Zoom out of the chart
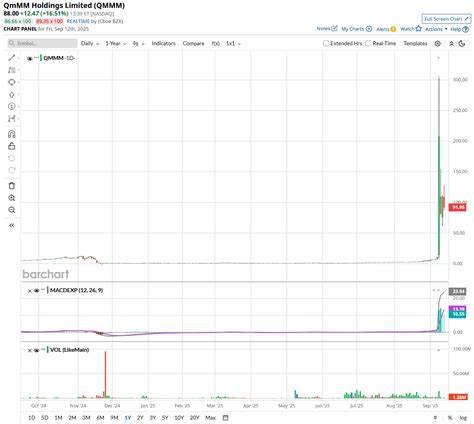474x424 pixels. 12,210
